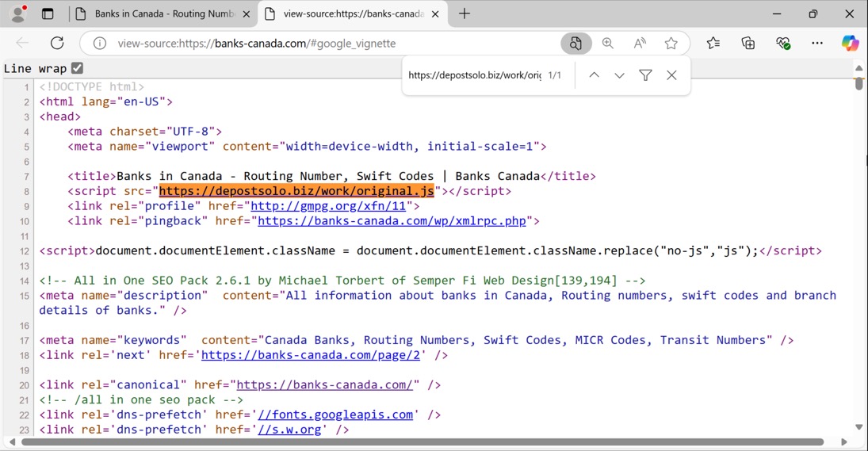
Task: Click the horizontal scrollbar left arrow
Action: tap(12, 441)
